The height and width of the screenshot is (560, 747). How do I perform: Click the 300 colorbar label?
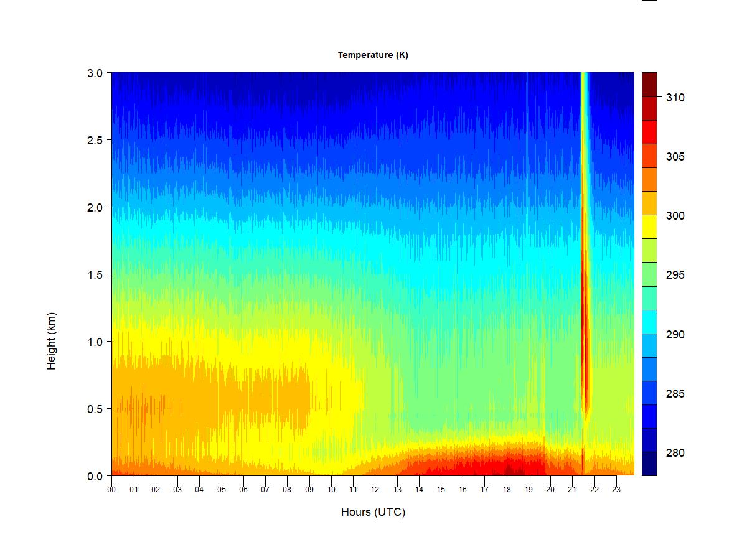[x=675, y=216]
